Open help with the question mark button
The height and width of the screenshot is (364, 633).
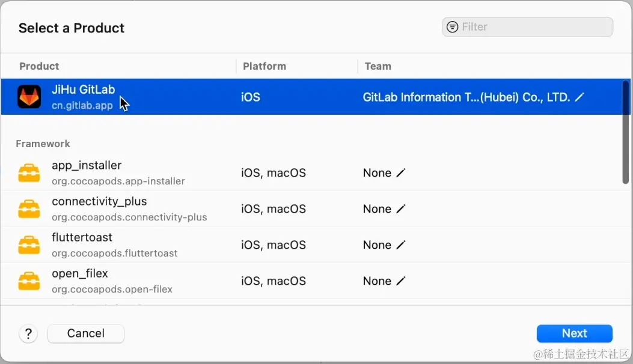click(28, 333)
